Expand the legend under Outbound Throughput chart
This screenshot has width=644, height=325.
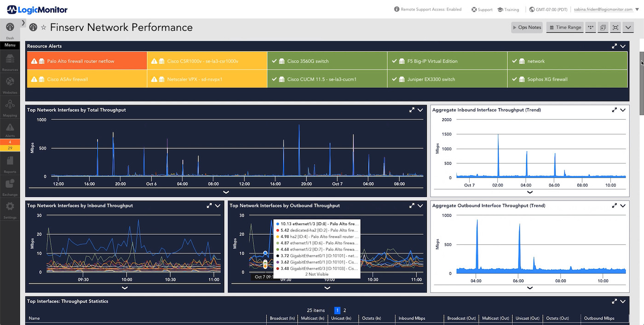[x=327, y=288]
